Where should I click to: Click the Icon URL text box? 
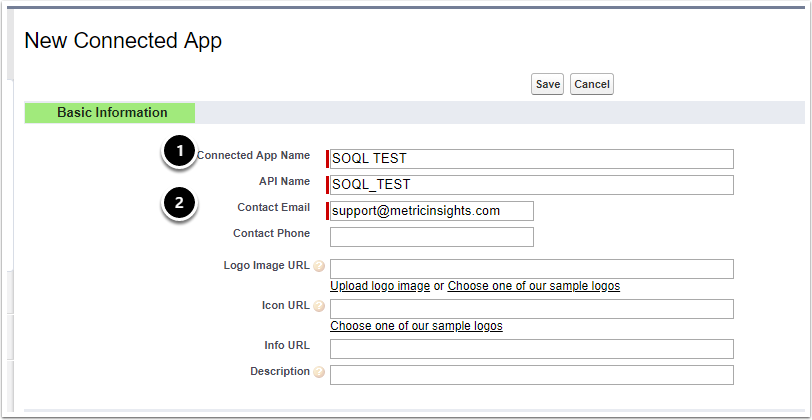(x=531, y=309)
